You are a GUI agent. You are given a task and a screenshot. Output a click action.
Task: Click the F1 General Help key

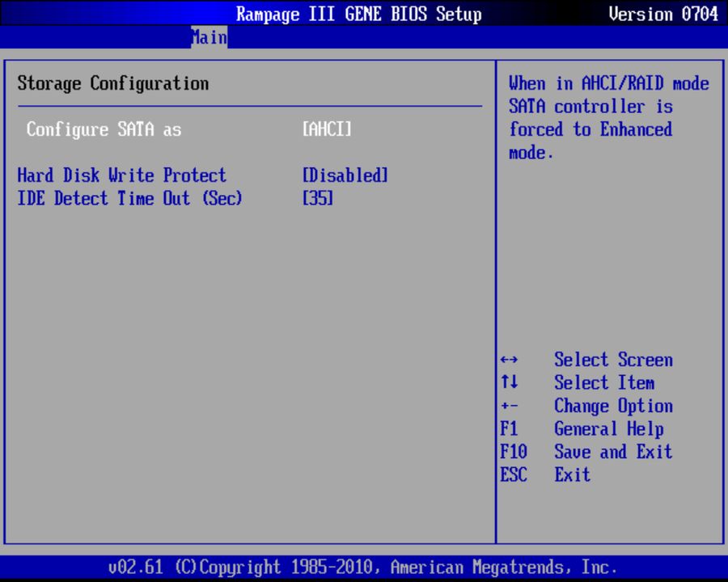[509, 428]
